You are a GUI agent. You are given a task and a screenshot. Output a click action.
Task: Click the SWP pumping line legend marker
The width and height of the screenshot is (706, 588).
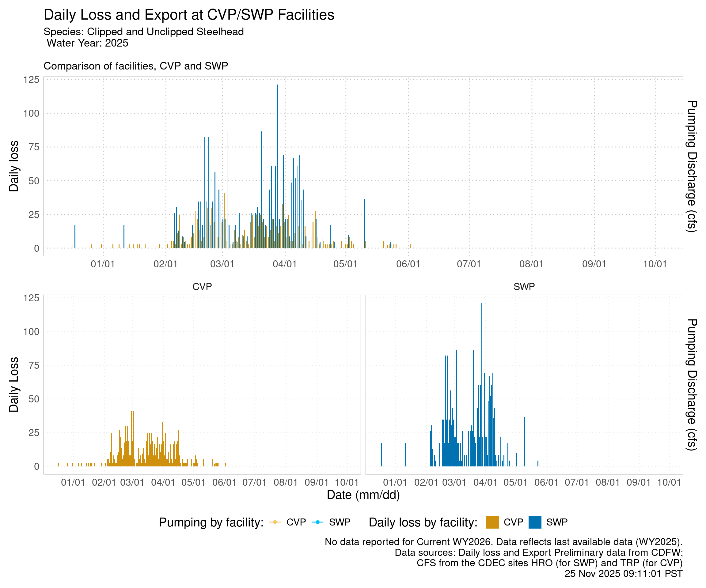click(317, 522)
